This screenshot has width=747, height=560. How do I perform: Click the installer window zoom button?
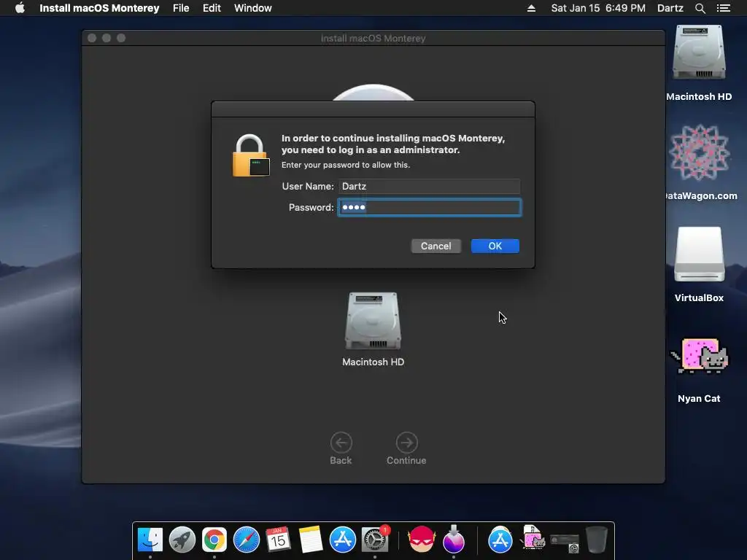(x=121, y=38)
